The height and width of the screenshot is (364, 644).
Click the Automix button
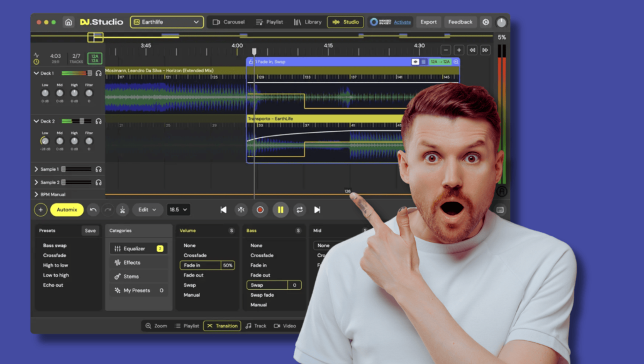(x=67, y=210)
